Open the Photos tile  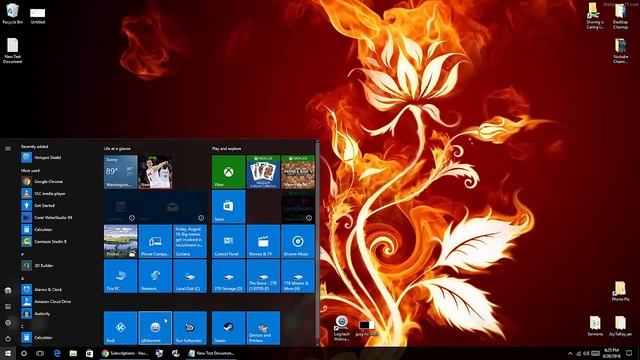[120, 241]
